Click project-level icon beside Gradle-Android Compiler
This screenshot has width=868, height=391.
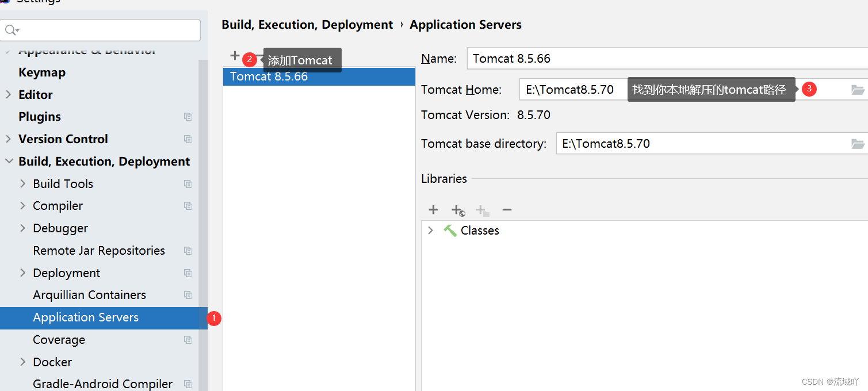[x=188, y=384]
